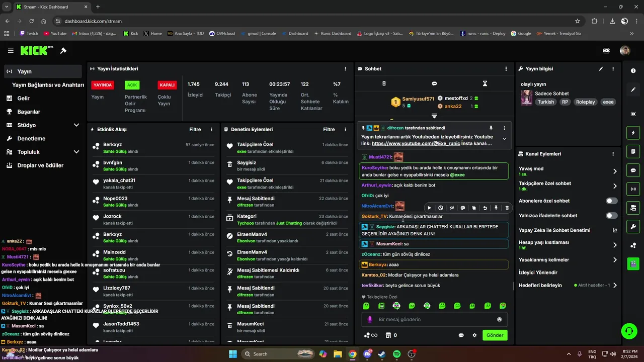Select the Roleplay tag
The height and width of the screenshot is (362, 644).
(x=586, y=102)
